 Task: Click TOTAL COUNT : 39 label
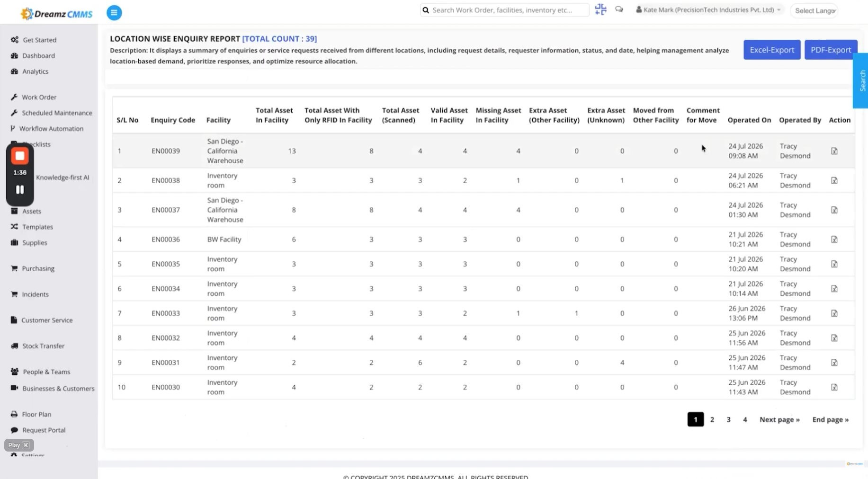279,39
